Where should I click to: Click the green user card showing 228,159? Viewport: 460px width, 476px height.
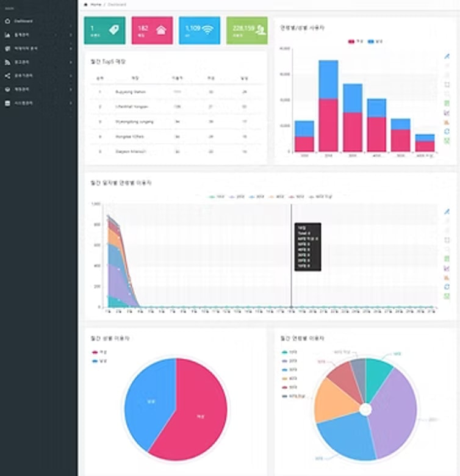(246, 31)
